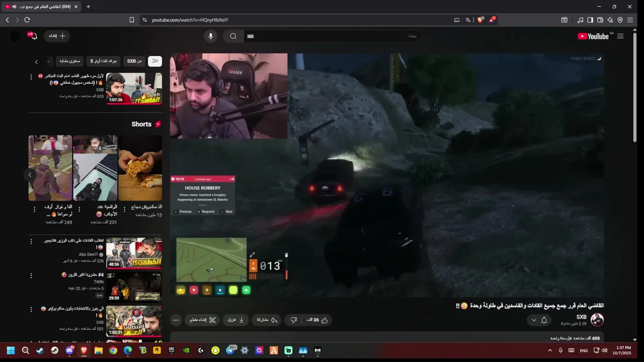Toggle the browser sidebar panel
The height and width of the screenshot is (362, 644).
click(x=590, y=20)
